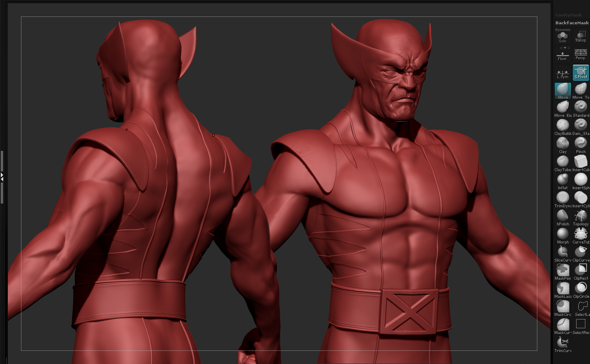The height and width of the screenshot is (364, 590).
Task: Expand the collapsed left tray handle
Action: (x=2, y=177)
